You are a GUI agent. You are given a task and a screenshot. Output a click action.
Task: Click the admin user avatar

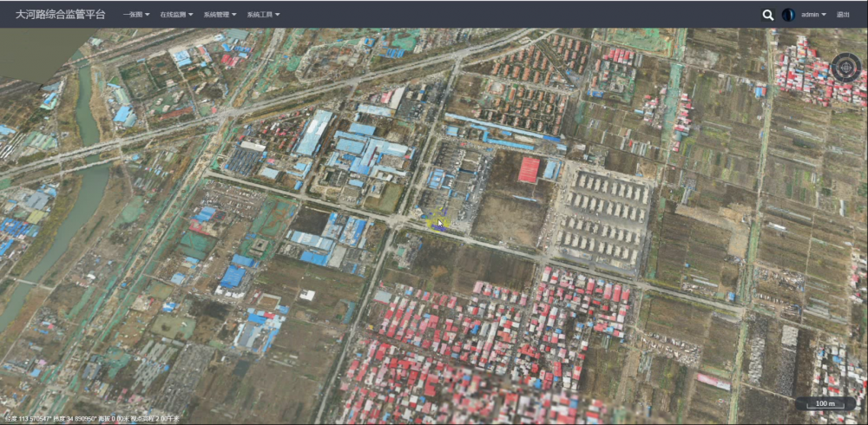[x=788, y=15]
